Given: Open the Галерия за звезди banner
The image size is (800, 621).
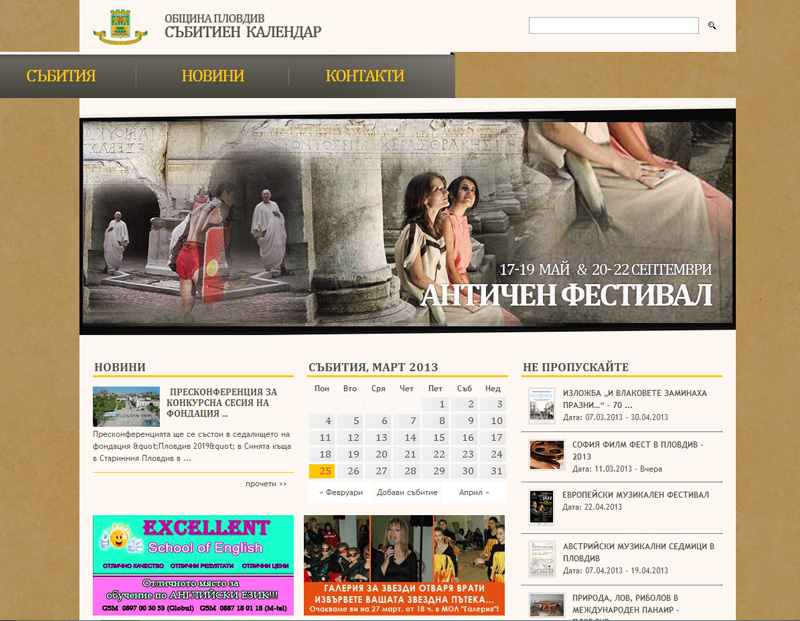Looking at the screenshot, I should click(x=404, y=565).
